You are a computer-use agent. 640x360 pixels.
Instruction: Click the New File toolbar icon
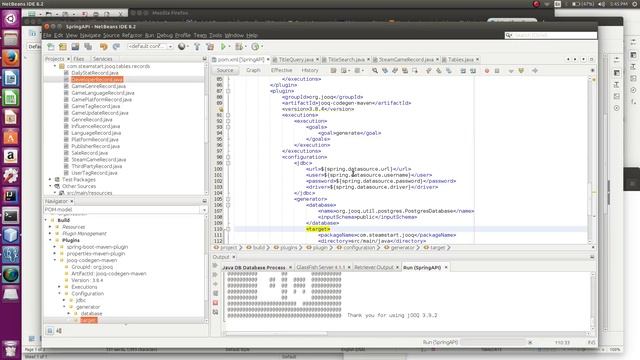point(51,47)
